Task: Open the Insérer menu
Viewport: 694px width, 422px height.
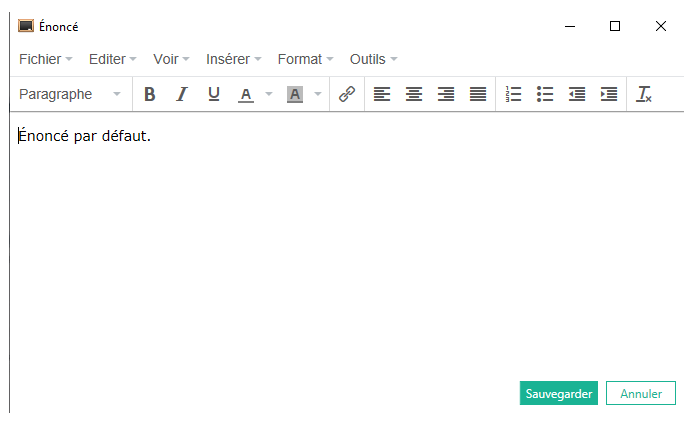Action: pyautogui.click(x=233, y=59)
